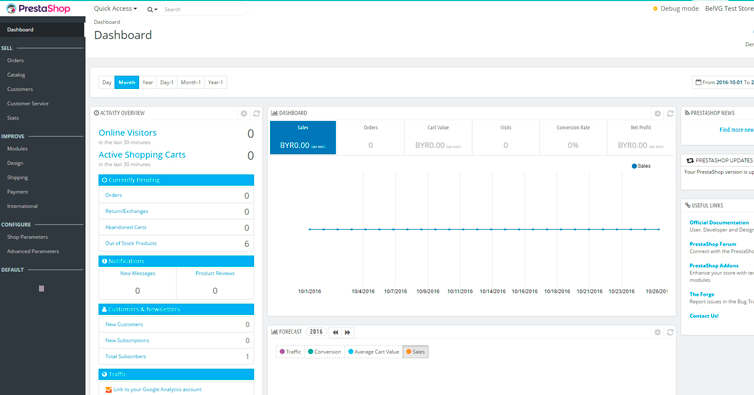This screenshot has height=395, width=754.
Task: Open the Online Visitors link
Action: tap(127, 133)
